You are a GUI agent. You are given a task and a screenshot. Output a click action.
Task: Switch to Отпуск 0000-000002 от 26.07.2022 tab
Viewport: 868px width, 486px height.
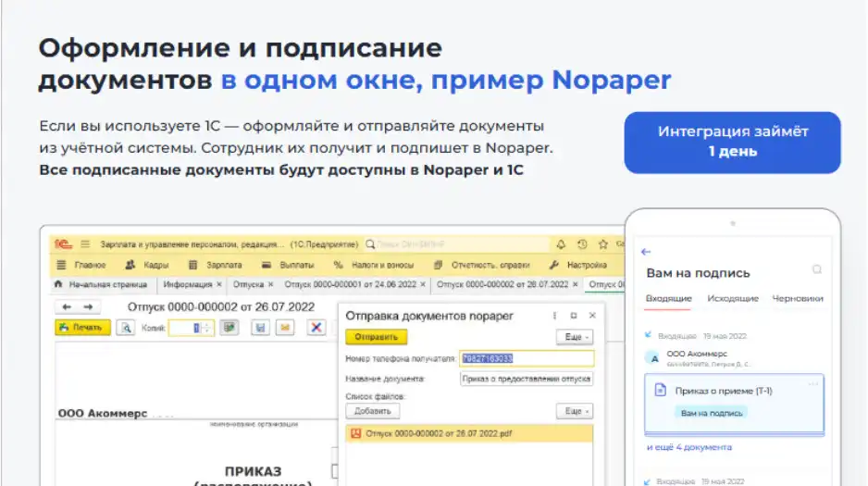coord(502,284)
